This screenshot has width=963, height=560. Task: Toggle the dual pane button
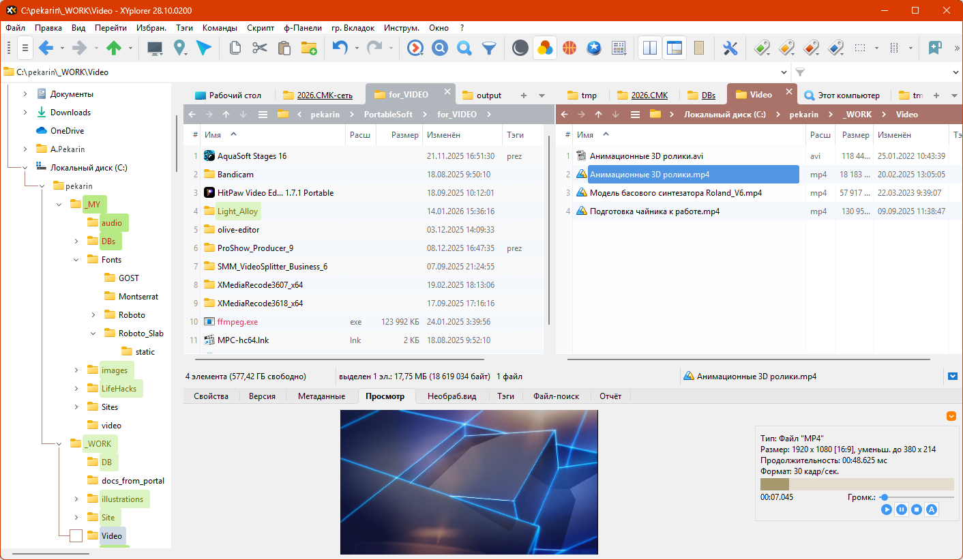[650, 48]
